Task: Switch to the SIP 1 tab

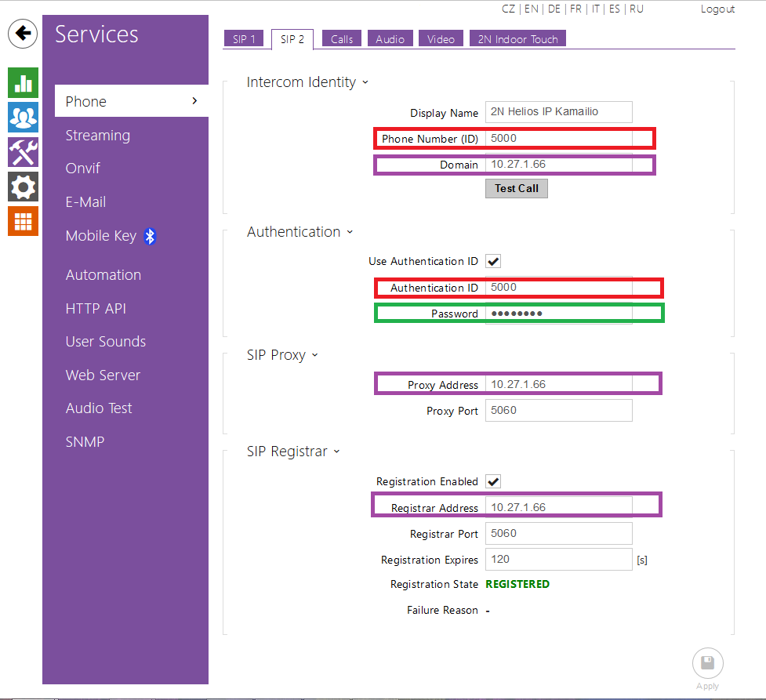Action: point(244,39)
